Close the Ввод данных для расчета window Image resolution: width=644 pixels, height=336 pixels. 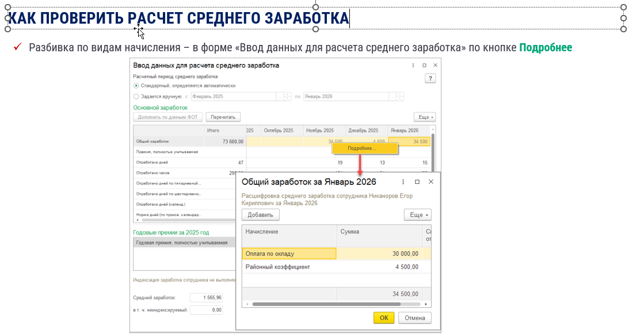click(x=435, y=65)
